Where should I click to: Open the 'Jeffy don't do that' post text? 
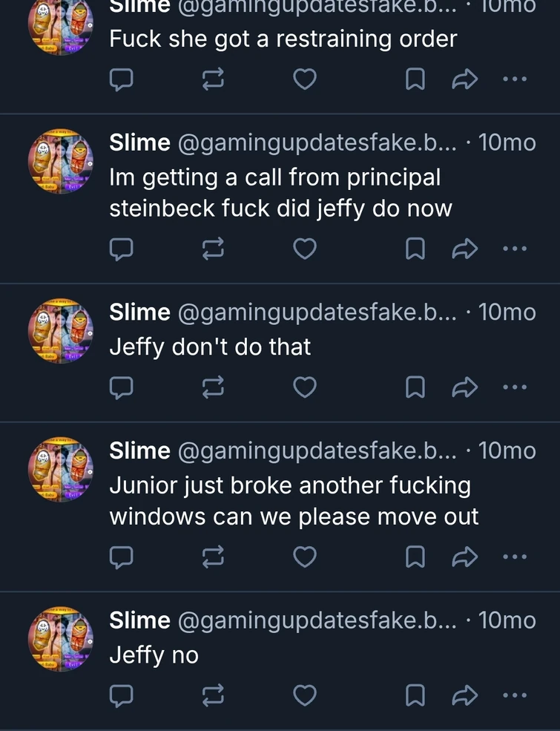click(210, 347)
